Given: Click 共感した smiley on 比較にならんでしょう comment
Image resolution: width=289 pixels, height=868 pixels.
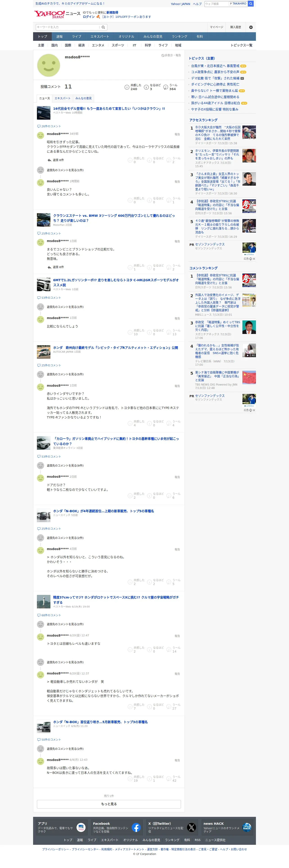Looking at the screenshot, I should (x=130, y=333).
